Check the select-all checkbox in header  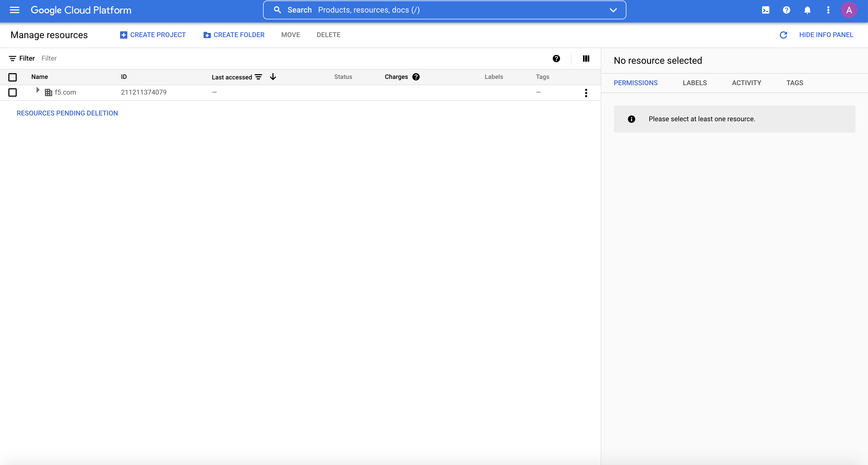click(x=13, y=77)
